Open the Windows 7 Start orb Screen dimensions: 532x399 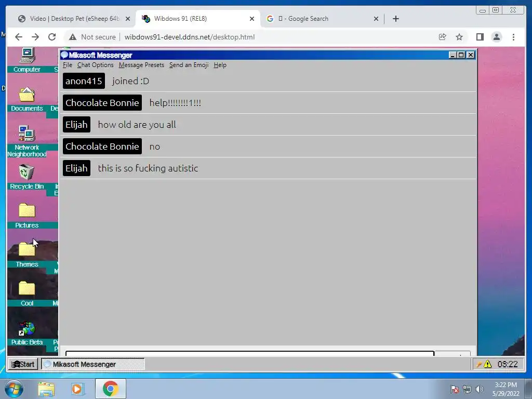[x=14, y=389]
